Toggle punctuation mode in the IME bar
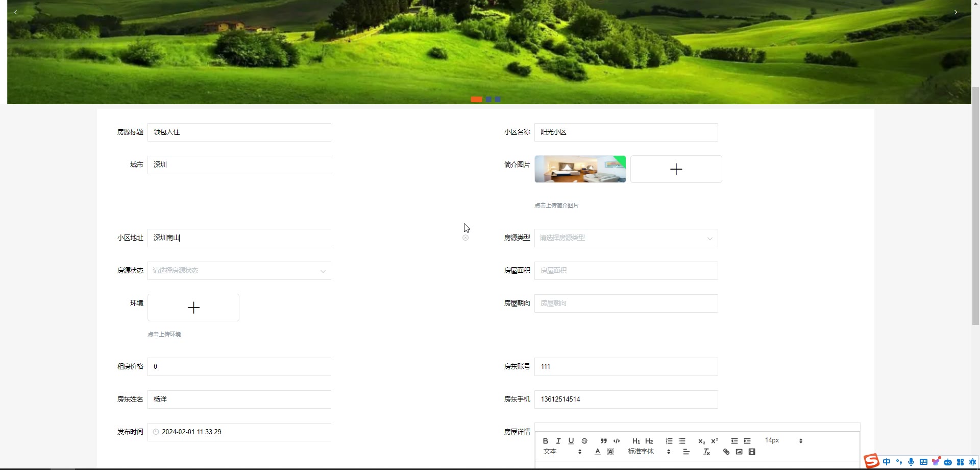The image size is (980, 470). click(899, 462)
